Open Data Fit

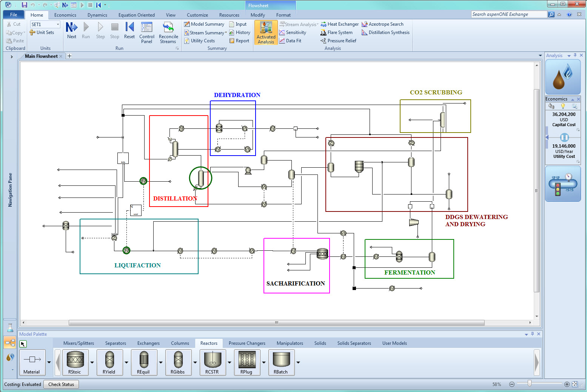pos(290,41)
